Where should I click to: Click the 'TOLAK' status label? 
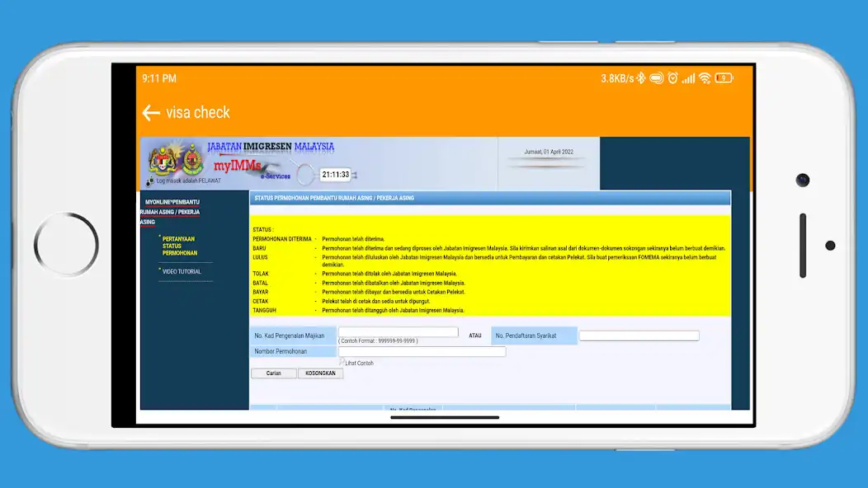pos(261,274)
